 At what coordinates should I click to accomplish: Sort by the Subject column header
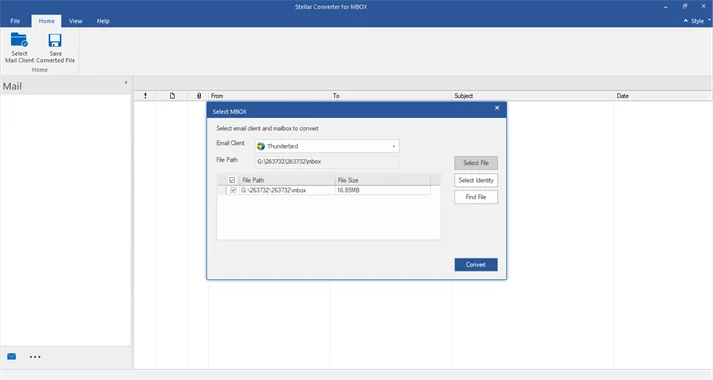pos(532,96)
